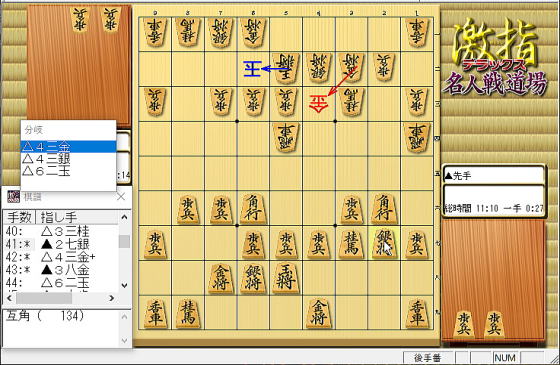Click the horizontal scrollbar right arrow
Viewport: 560px width, 365px height.
tap(111, 298)
